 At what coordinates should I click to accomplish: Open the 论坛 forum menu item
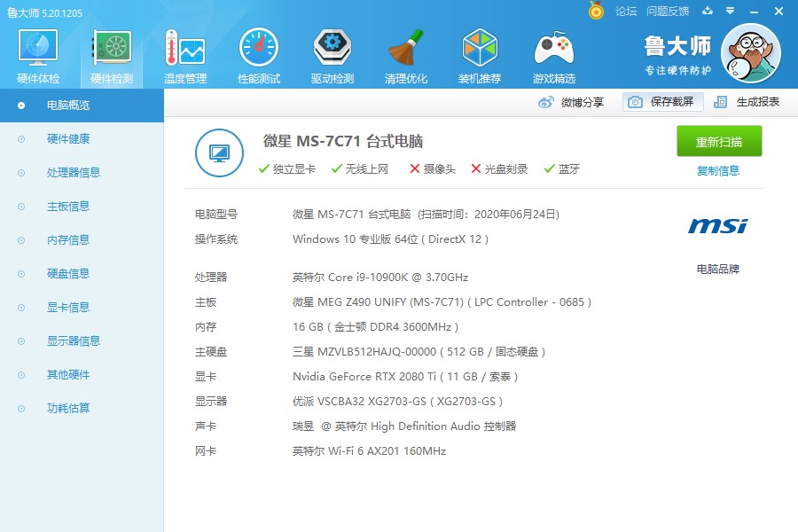pyautogui.click(x=622, y=12)
